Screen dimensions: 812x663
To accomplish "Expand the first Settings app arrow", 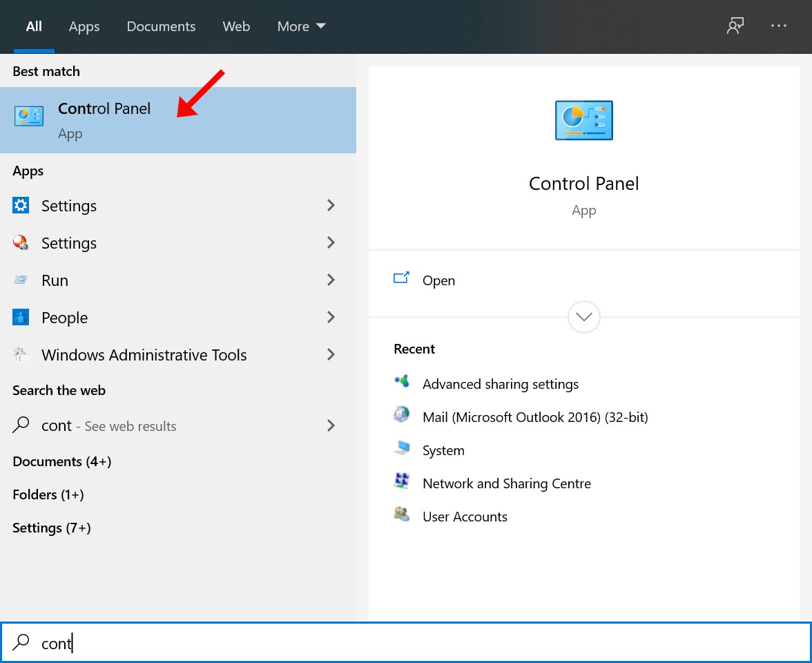I will tap(331, 205).
